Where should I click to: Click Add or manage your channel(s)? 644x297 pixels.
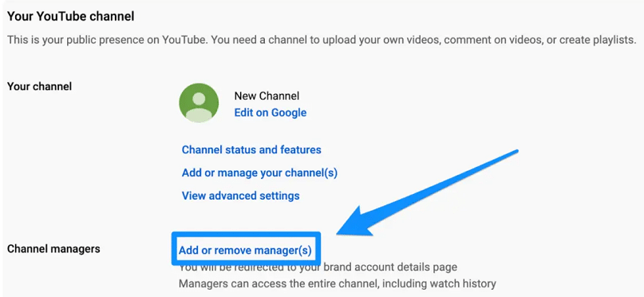[259, 172]
